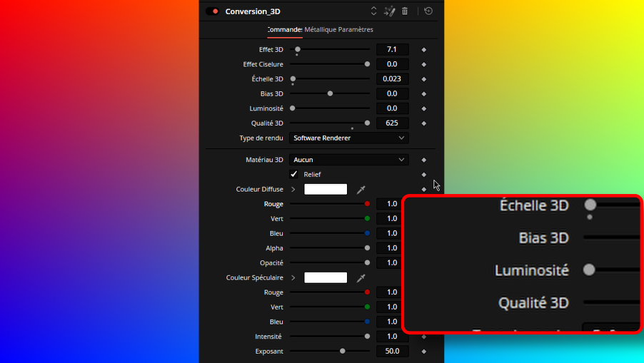644x363 pixels.
Task: Delete the Conversion_3D effect with trash icon
Action: pyautogui.click(x=405, y=11)
